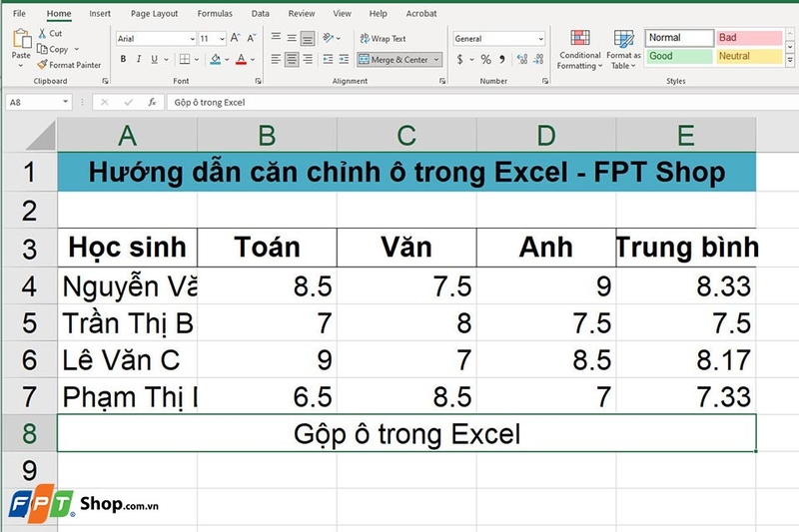Switch to the Insert tab

click(100, 14)
